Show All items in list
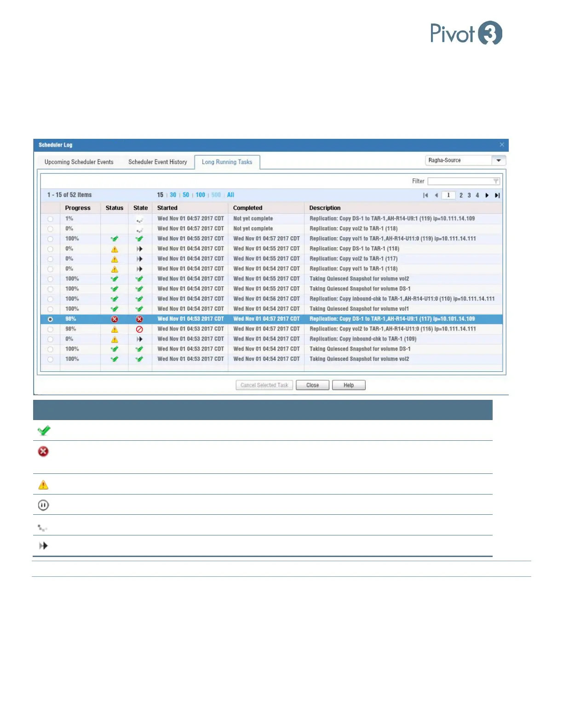Image resolution: width=563 pixels, height=728 pixels. point(230,195)
